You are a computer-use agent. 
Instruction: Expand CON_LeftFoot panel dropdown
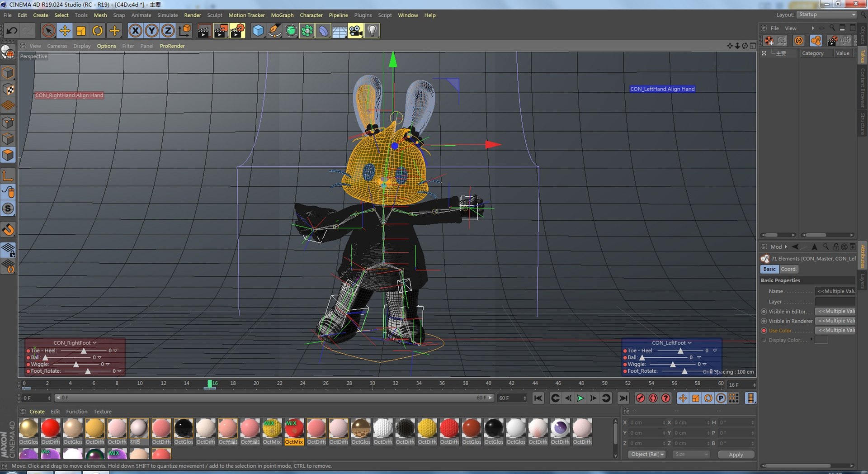coord(689,343)
